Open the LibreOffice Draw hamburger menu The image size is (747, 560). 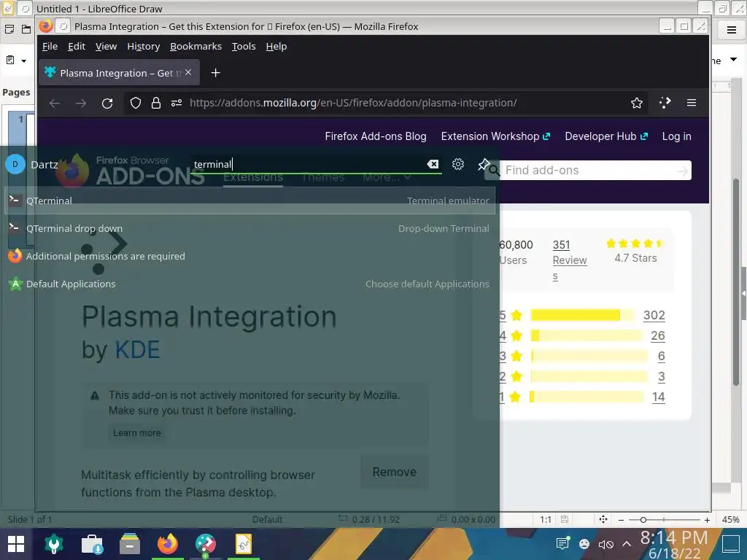[x=731, y=30]
